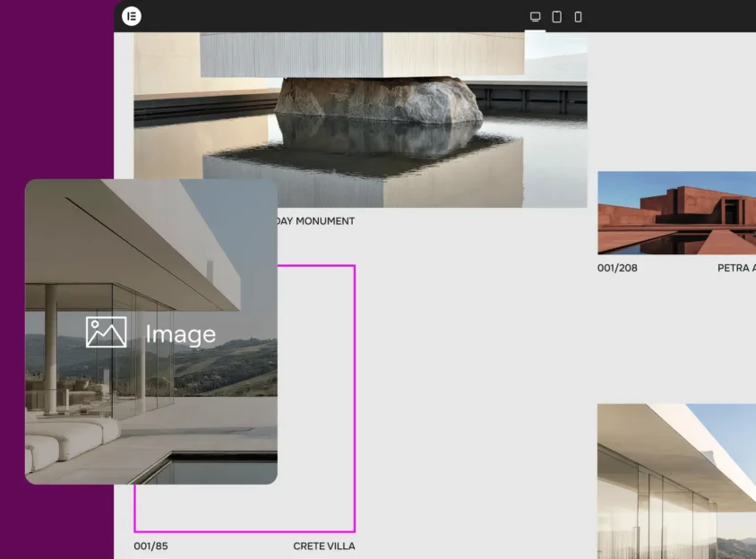
Task: Click the "001/85" project number text
Action: (150, 546)
